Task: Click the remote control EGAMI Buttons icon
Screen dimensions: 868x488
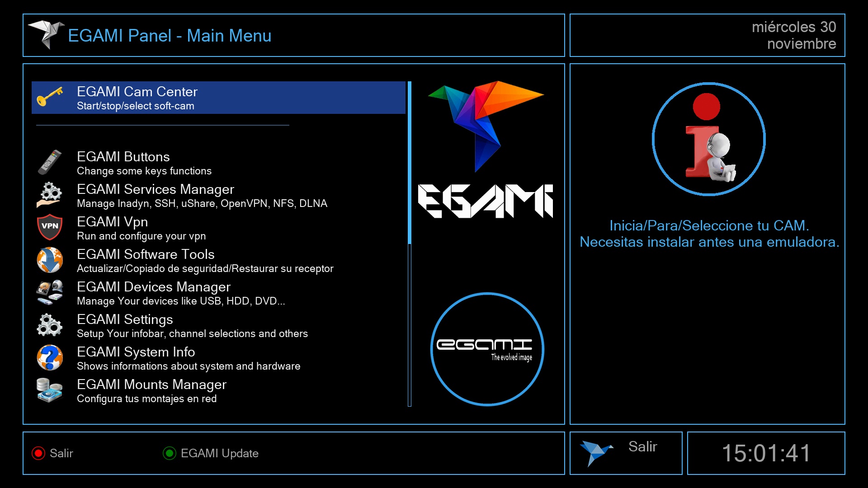Action: pyautogui.click(x=50, y=163)
